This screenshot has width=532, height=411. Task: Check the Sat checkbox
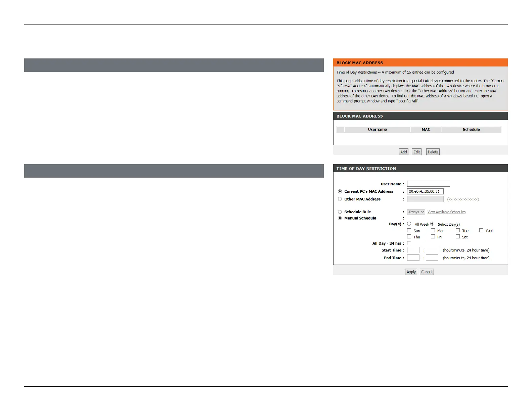458,236
